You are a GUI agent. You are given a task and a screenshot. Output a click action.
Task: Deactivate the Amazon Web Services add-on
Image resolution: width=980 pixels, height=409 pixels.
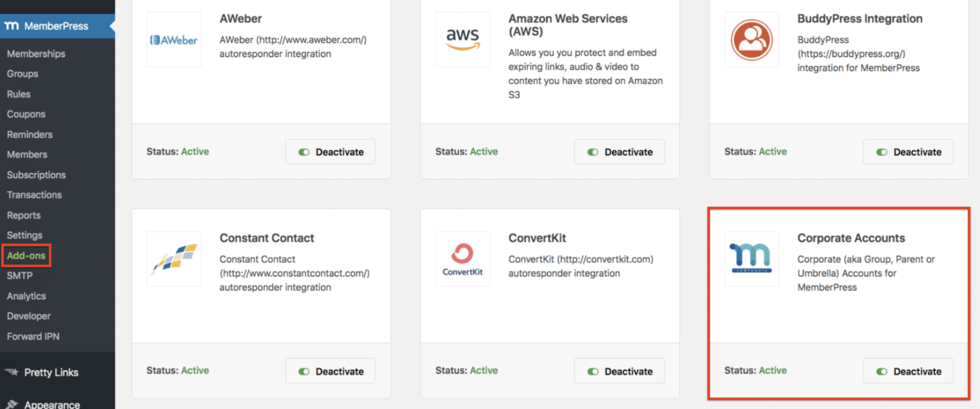619,152
